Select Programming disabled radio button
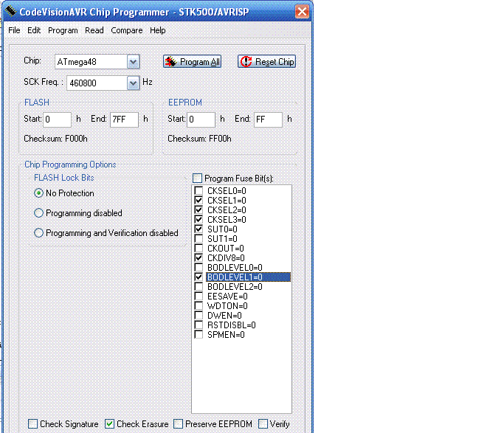Screen dimensions: 504x433 38,213
